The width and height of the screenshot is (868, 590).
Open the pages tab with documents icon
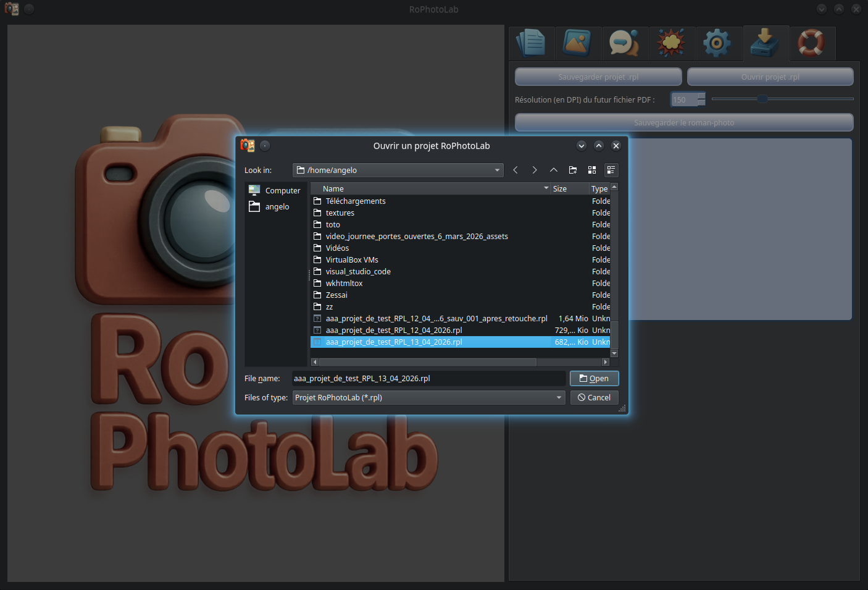pyautogui.click(x=532, y=43)
